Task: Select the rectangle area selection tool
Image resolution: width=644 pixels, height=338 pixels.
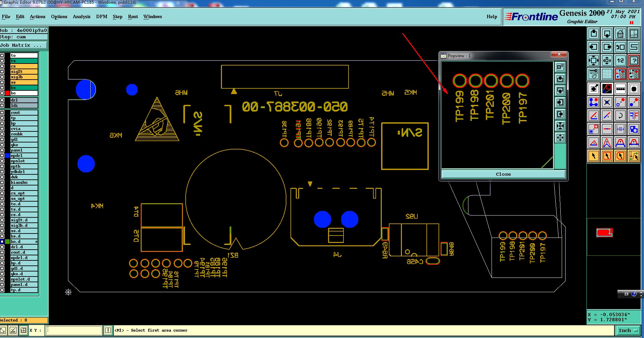Action: pyautogui.click(x=607, y=156)
